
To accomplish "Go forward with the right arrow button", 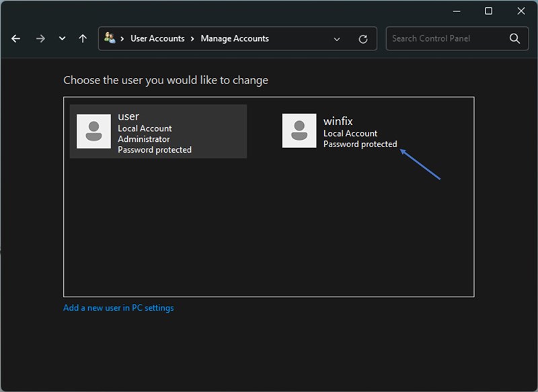I will (40, 38).
